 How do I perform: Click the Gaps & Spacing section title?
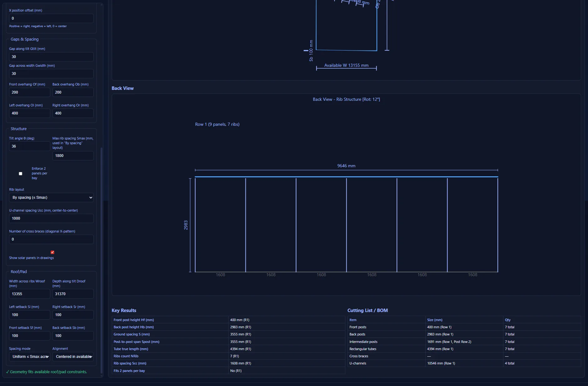[x=25, y=39]
